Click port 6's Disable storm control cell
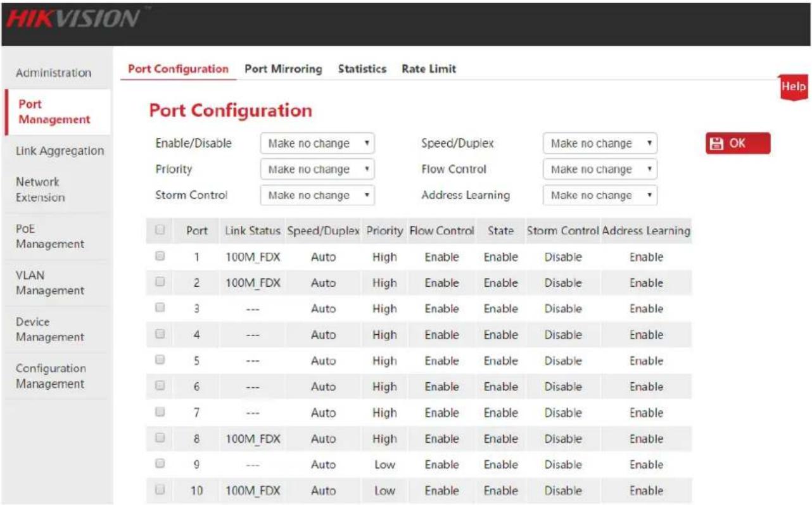Screen dimensions: 812x505 [563, 387]
